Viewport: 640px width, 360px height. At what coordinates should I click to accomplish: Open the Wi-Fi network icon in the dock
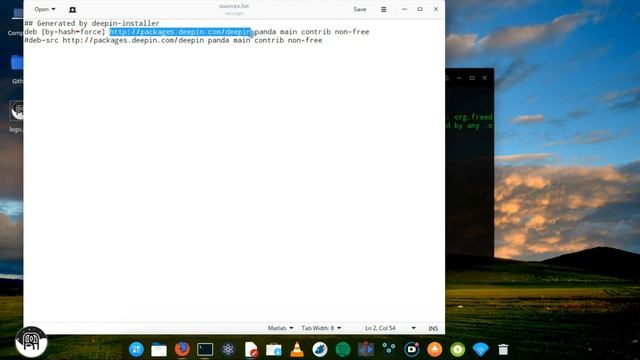tap(480, 349)
